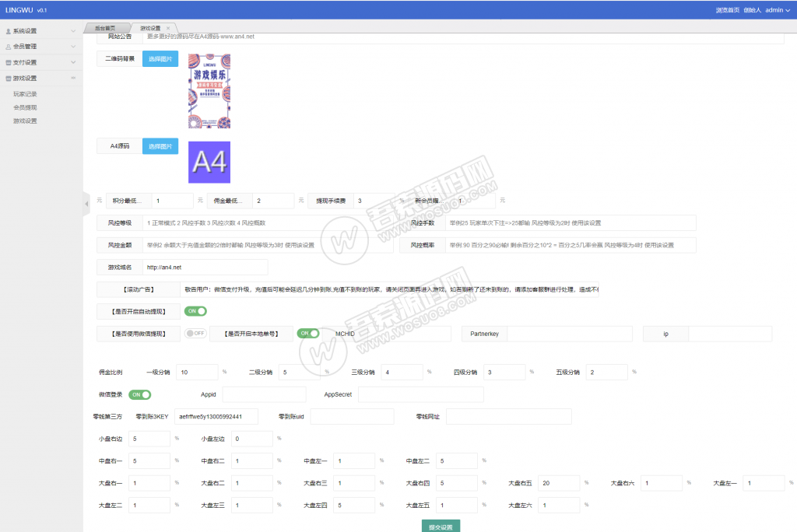
Task: Toggle the 是否开启自动提现 switch
Action: (x=195, y=311)
